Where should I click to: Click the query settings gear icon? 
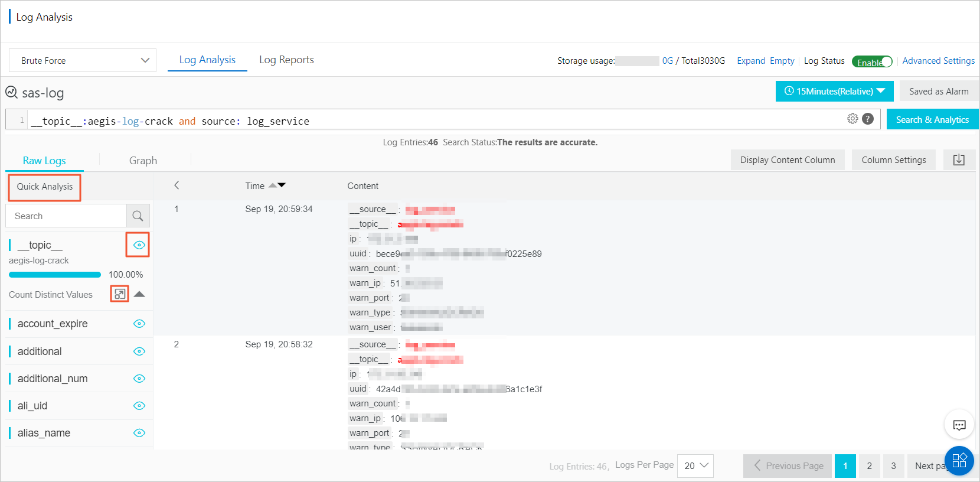tap(852, 119)
